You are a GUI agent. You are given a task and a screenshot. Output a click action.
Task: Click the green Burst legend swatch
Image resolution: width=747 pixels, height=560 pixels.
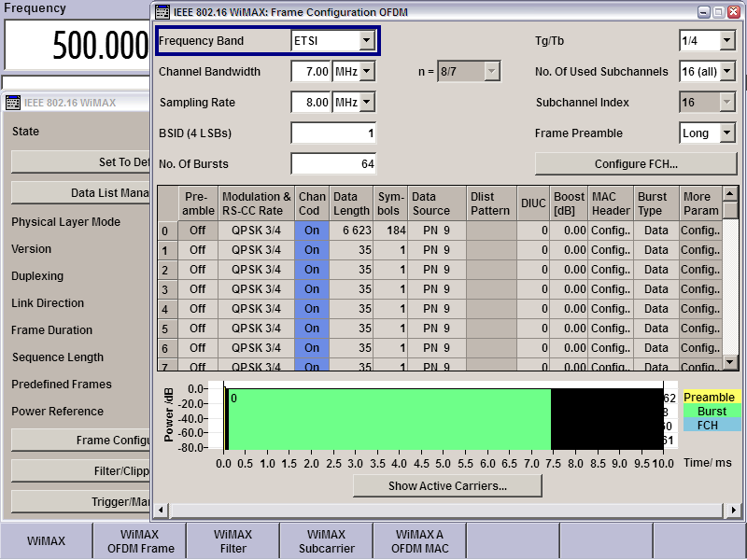712,411
